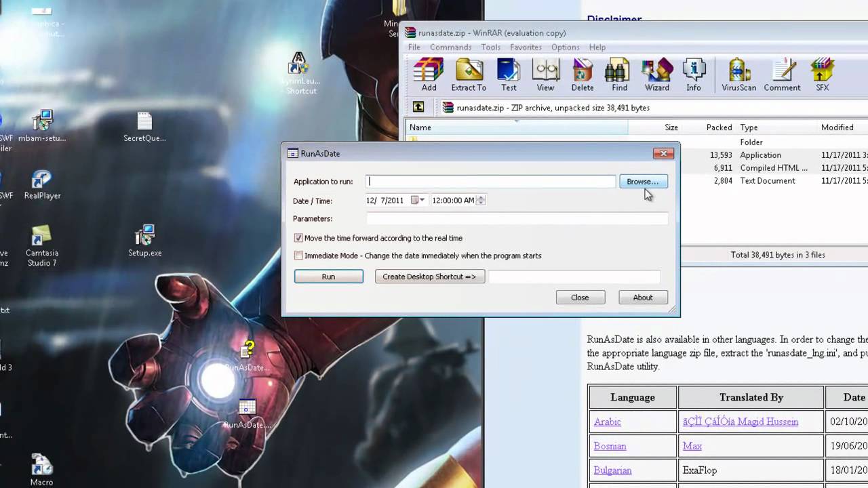Click the time value 12:00:00 AM
The height and width of the screenshot is (488, 868).
[453, 201]
